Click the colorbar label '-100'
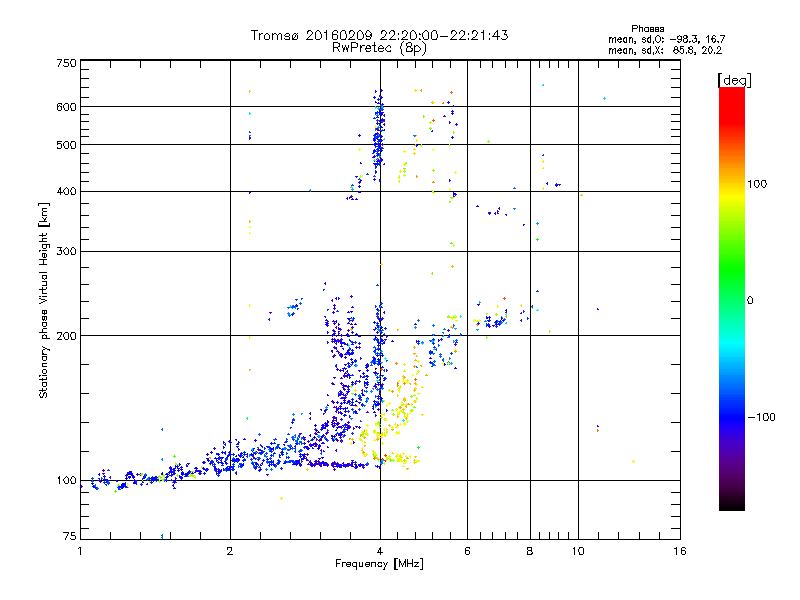The image size is (800, 600). [x=762, y=417]
